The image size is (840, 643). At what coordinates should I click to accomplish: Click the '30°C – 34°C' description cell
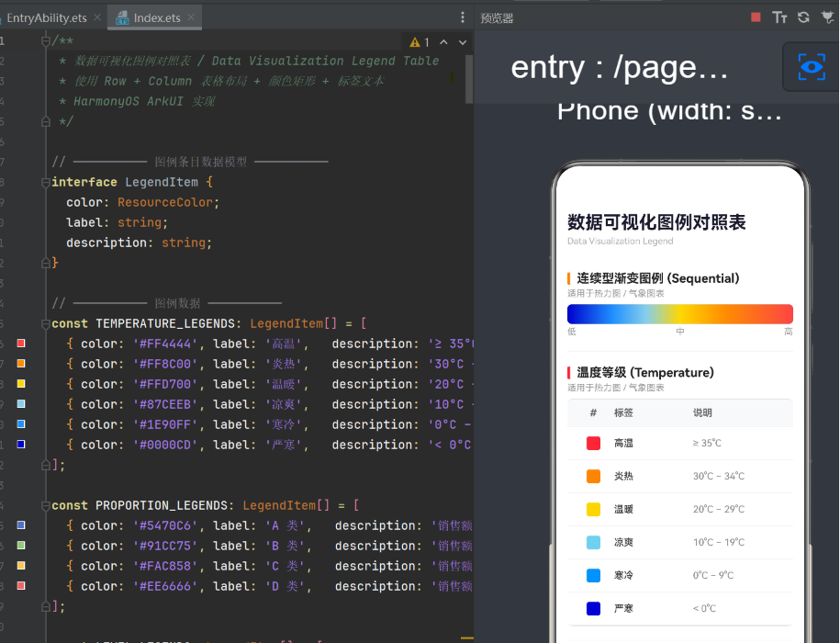[719, 477]
